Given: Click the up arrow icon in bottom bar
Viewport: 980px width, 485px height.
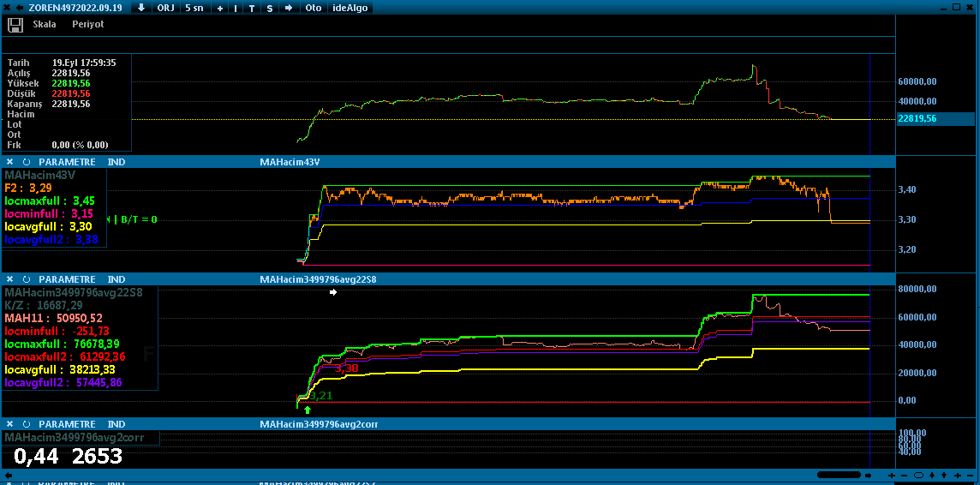Looking at the screenshot, I should tap(931, 476).
